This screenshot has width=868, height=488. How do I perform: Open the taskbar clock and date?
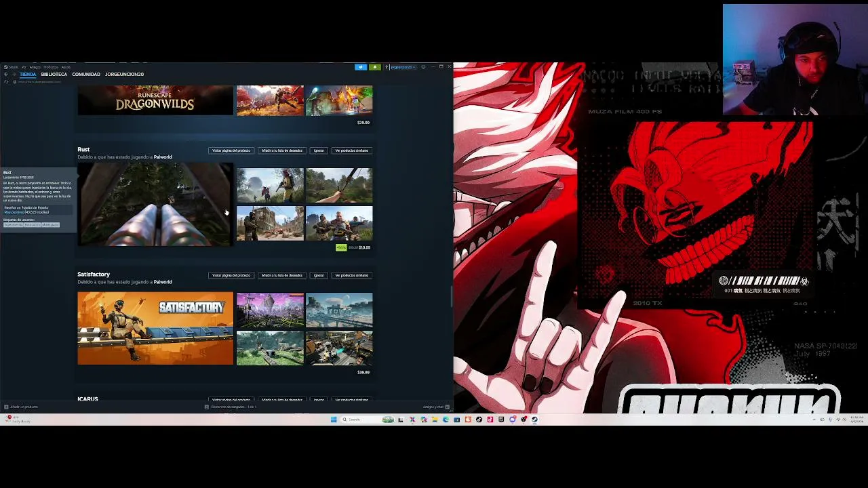tap(856, 420)
